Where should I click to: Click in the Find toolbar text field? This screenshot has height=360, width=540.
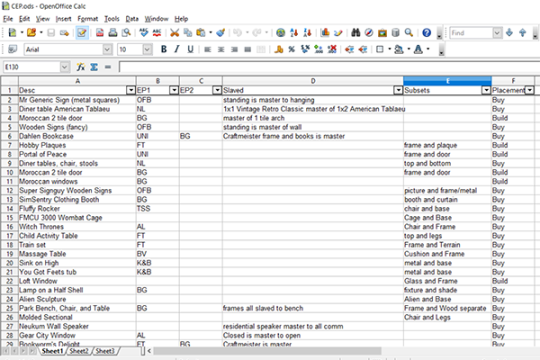471,33
